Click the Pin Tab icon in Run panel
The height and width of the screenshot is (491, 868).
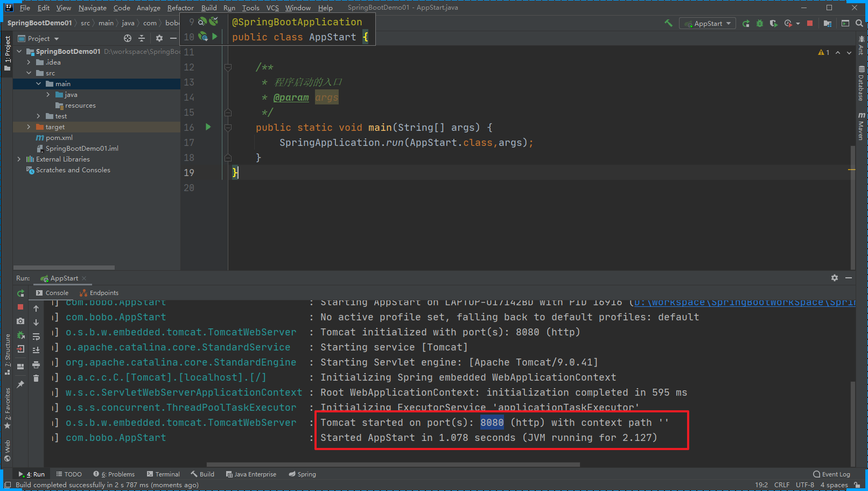pyautogui.click(x=20, y=384)
